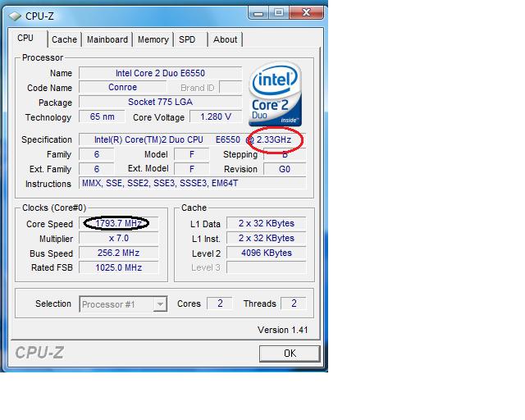Select the CPU tab
The width and height of the screenshot is (525, 420).
[28, 39]
